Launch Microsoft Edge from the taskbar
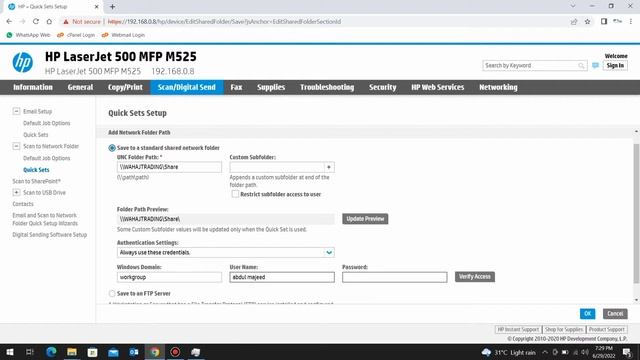Image resolution: width=640 pixels, height=360 pixels. pyautogui.click(x=51, y=352)
